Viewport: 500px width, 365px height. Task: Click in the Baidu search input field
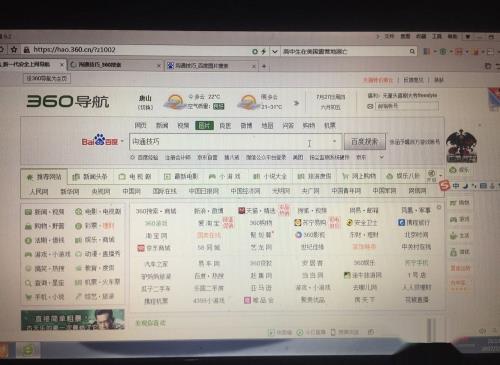coord(235,142)
